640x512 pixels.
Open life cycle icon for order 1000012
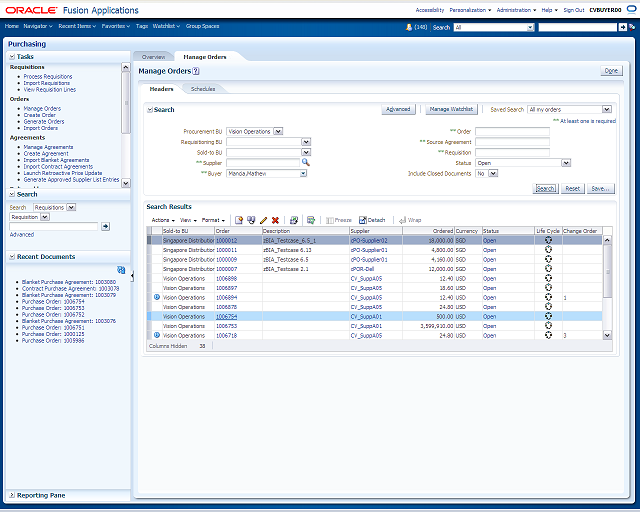(x=549, y=240)
